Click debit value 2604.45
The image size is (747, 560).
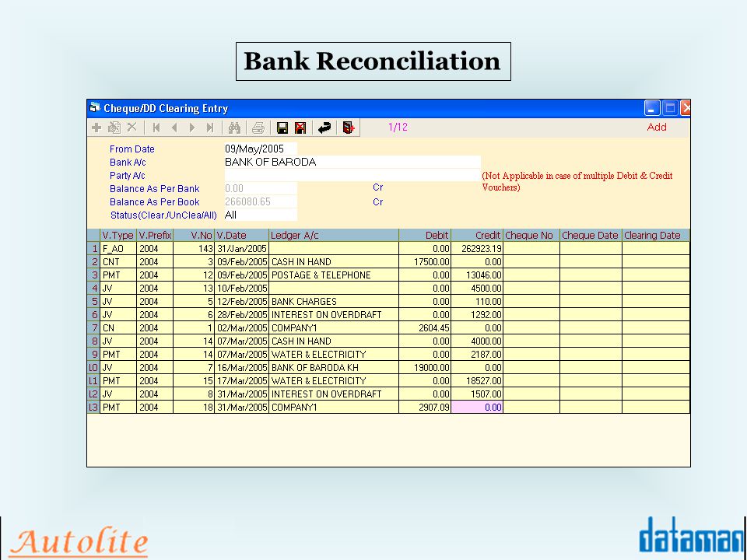point(425,328)
